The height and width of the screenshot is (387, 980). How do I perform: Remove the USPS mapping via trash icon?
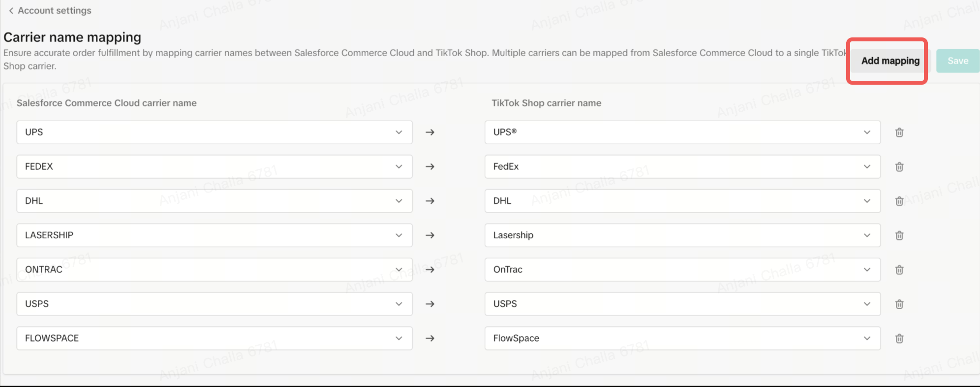click(x=899, y=304)
